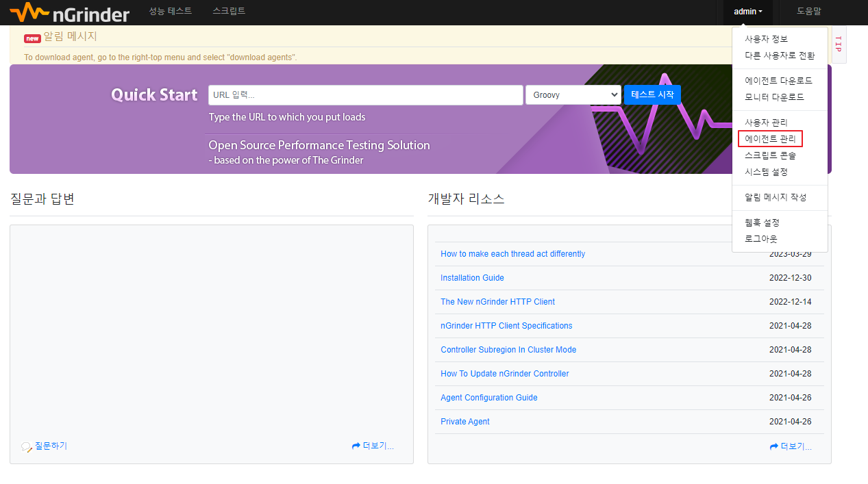The image size is (868, 484).
Task: Open 사용자 관리 from menu
Action: pyautogui.click(x=766, y=123)
